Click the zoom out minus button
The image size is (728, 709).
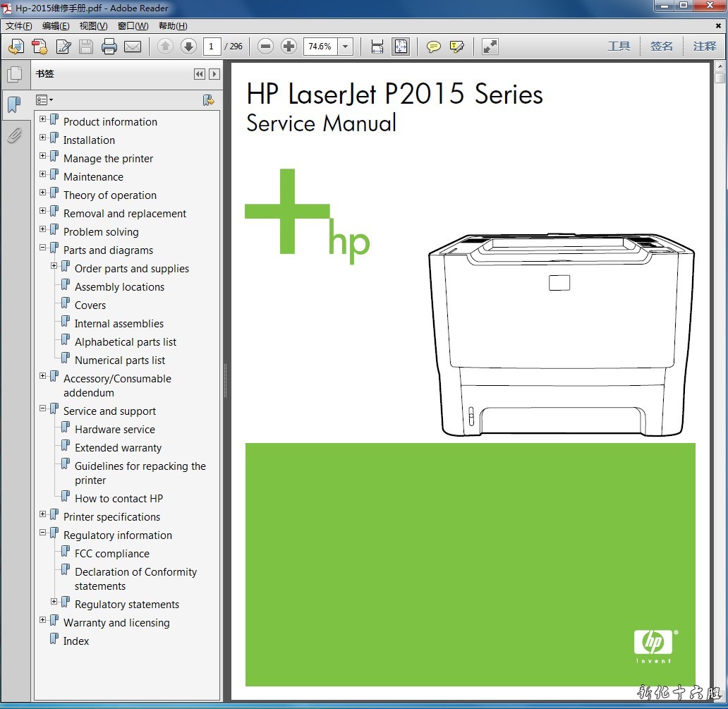[265, 47]
